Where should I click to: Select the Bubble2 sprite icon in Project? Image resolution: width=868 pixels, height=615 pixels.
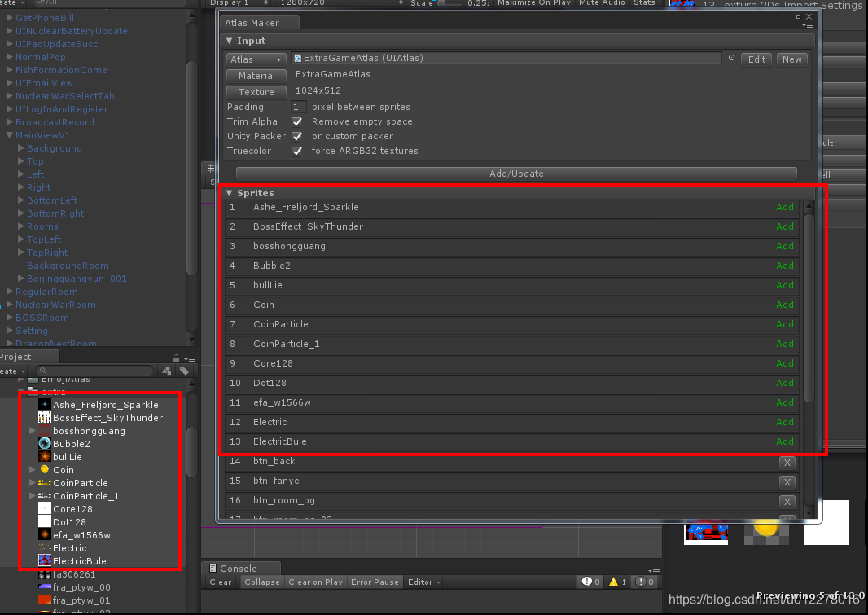(x=45, y=443)
